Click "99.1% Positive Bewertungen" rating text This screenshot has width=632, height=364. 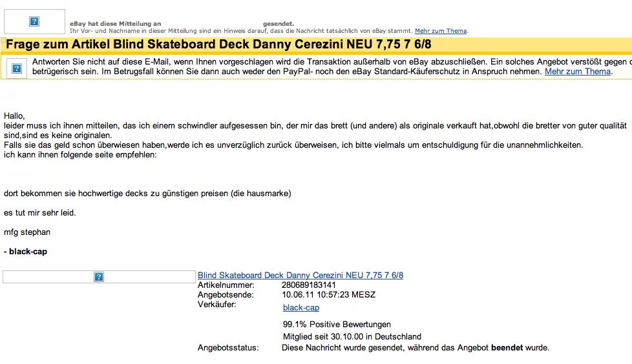pyautogui.click(x=337, y=325)
